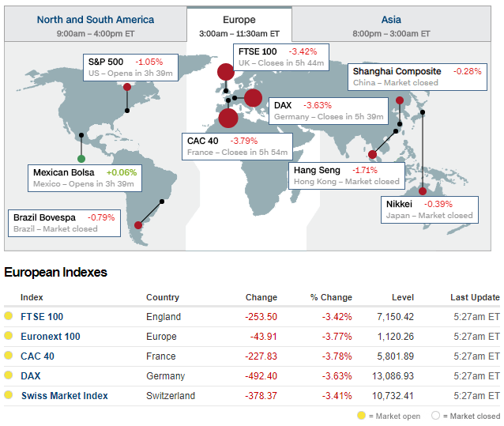Click the DAX link in indexes table

point(31,376)
